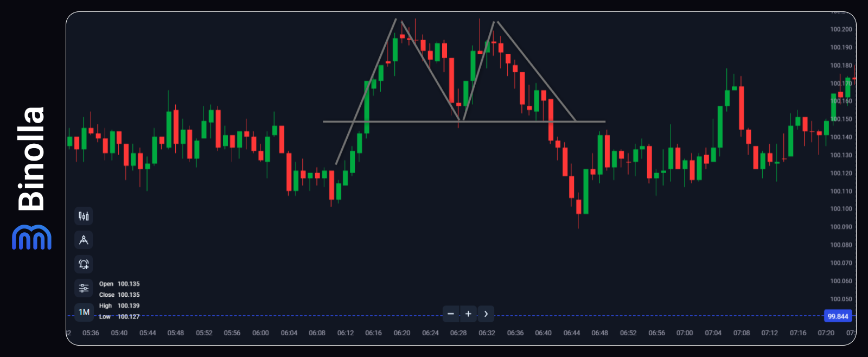Click the 100.050 price axis label
The image size is (868, 357).
point(841,299)
